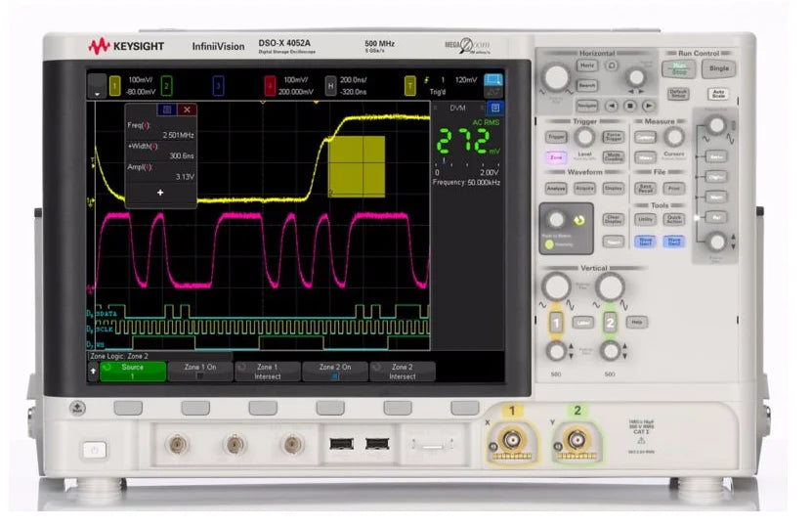Push the front-panel power button
The height and width of the screenshot is (527, 812).
pos(95,451)
